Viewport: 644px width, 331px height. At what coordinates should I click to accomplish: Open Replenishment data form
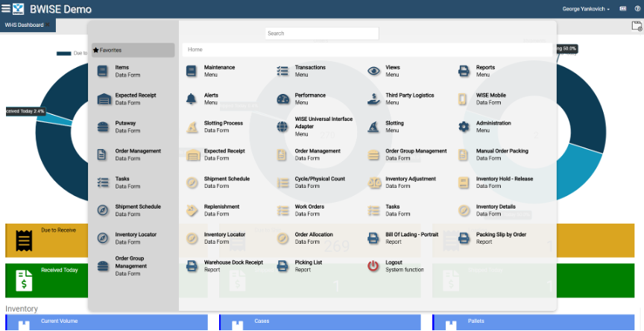click(212, 211)
